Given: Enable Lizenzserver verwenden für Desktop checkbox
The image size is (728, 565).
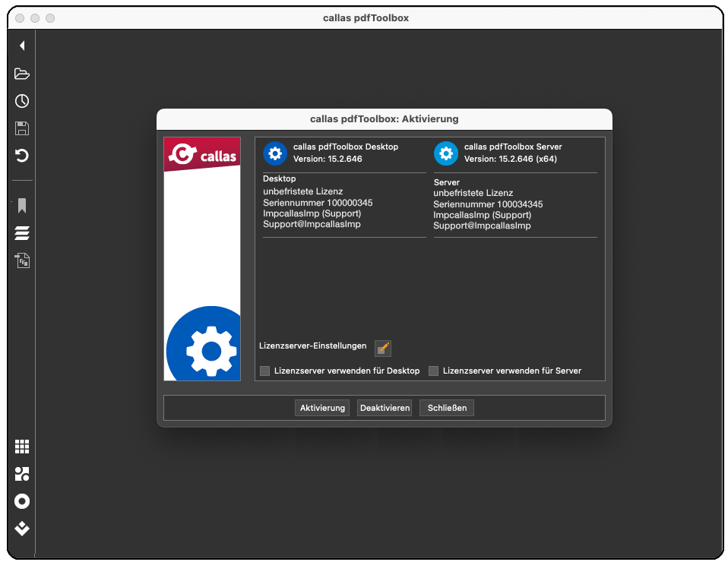Looking at the screenshot, I should [x=265, y=371].
